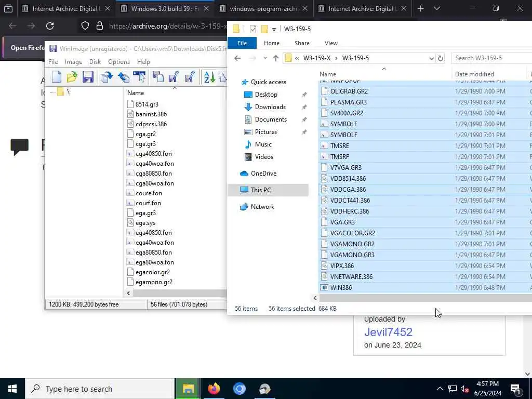Open View tab in Explorer ribbon

[331, 43]
